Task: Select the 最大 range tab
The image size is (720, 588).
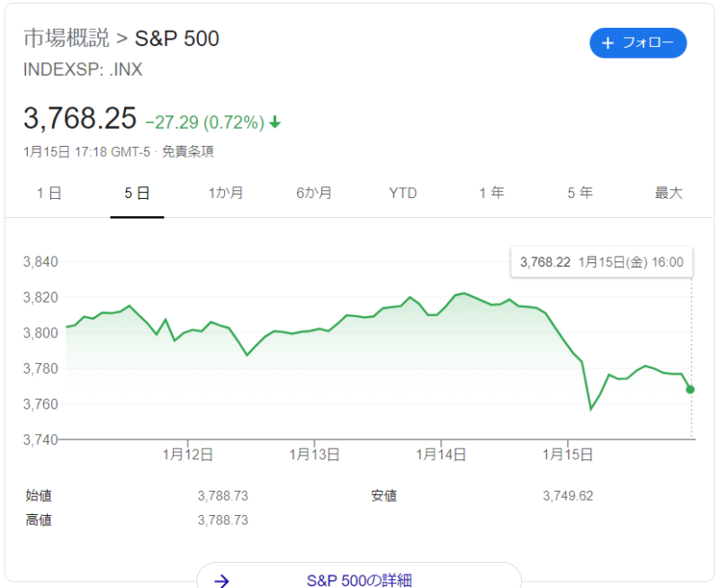Action: point(668,193)
